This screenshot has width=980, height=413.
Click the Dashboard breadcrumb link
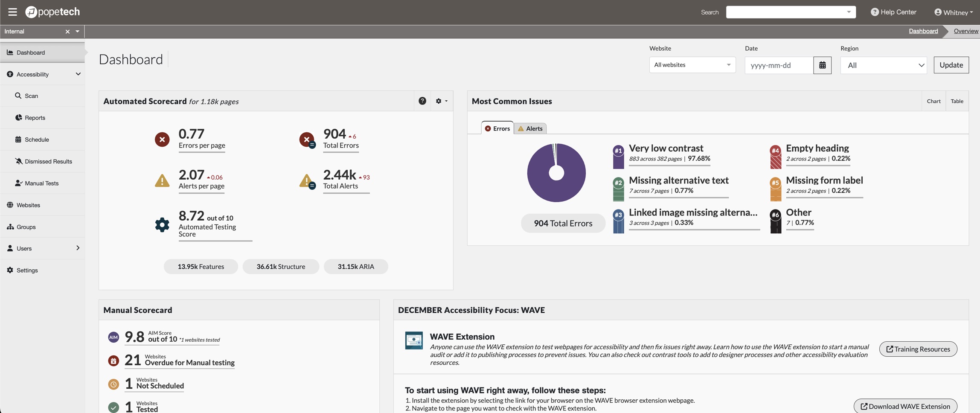(x=923, y=31)
